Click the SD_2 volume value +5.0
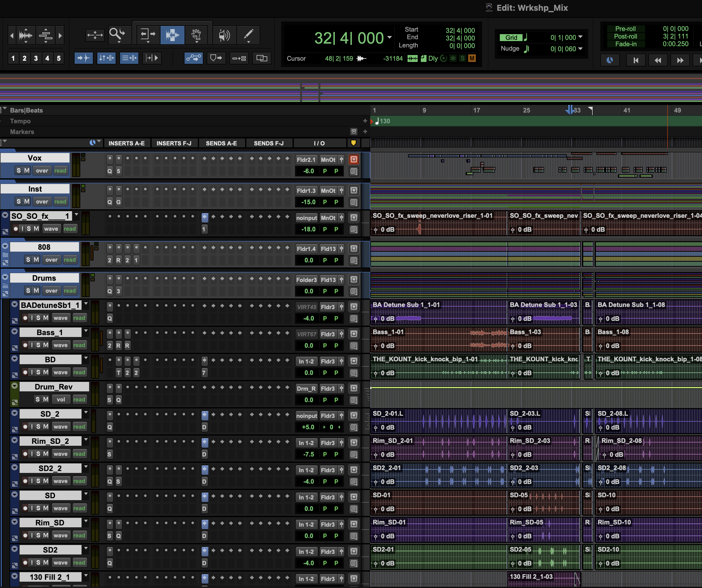702x588 pixels. (x=308, y=427)
